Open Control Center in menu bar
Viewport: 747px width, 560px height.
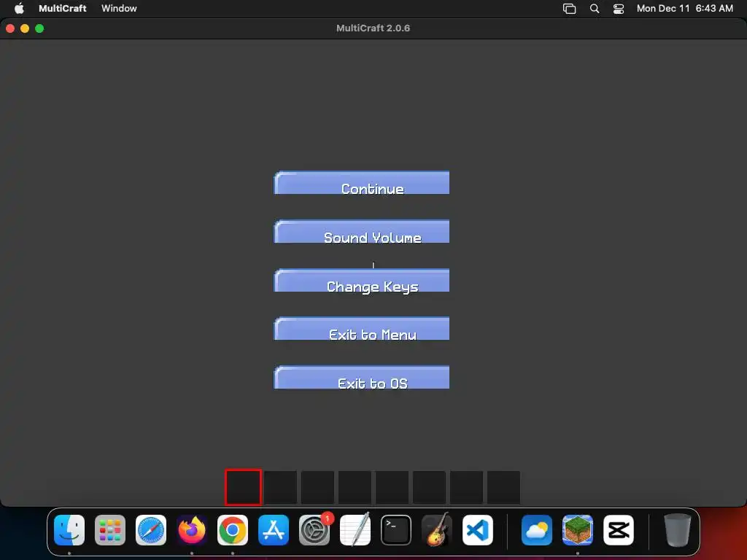(x=619, y=8)
